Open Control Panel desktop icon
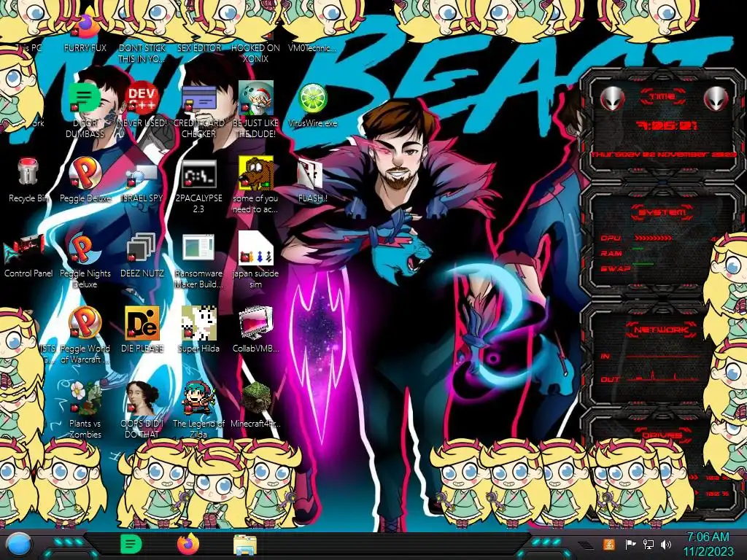The height and width of the screenshot is (560, 747). pos(25,249)
